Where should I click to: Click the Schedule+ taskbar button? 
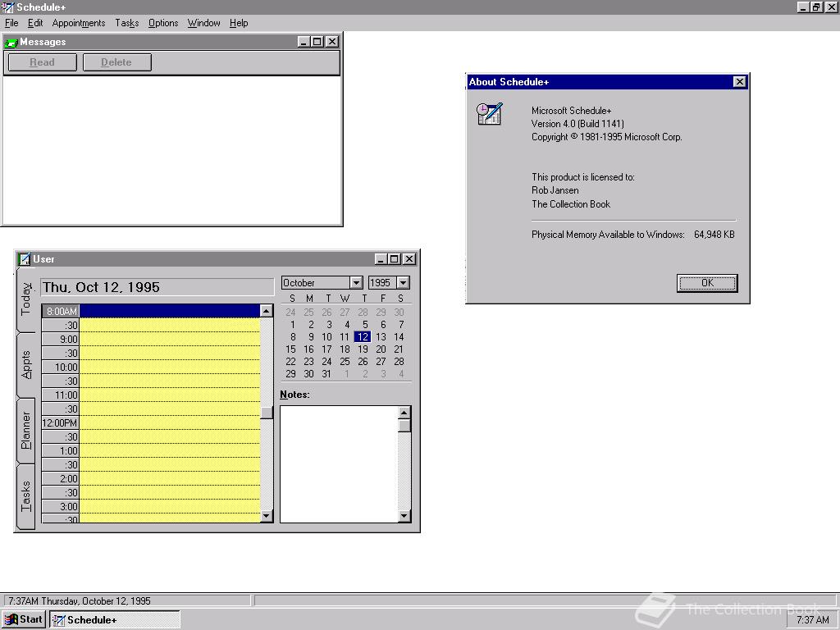pos(115,620)
